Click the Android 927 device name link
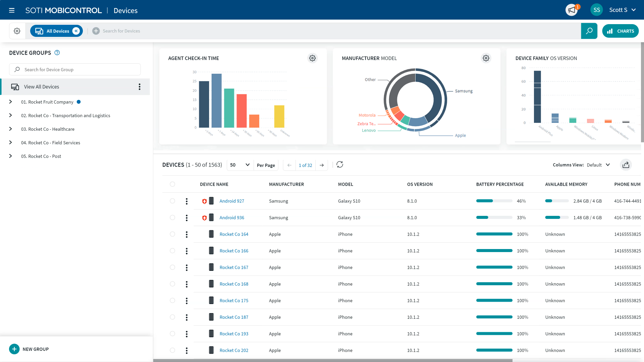644x362 pixels. pyautogui.click(x=231, y=201)
